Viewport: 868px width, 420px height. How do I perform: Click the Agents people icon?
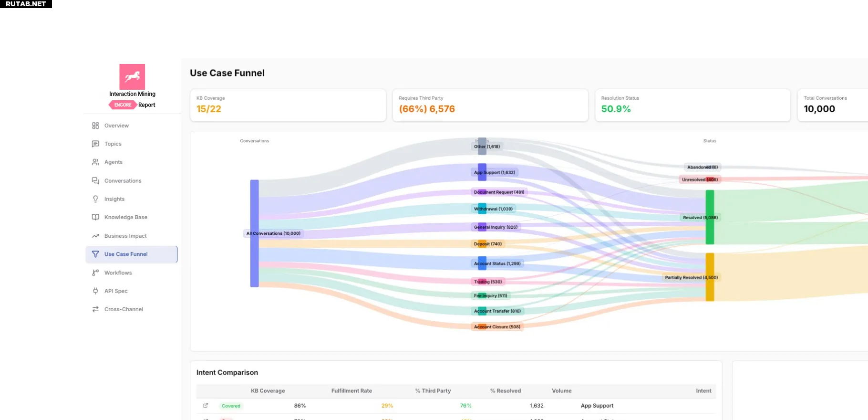95,162
